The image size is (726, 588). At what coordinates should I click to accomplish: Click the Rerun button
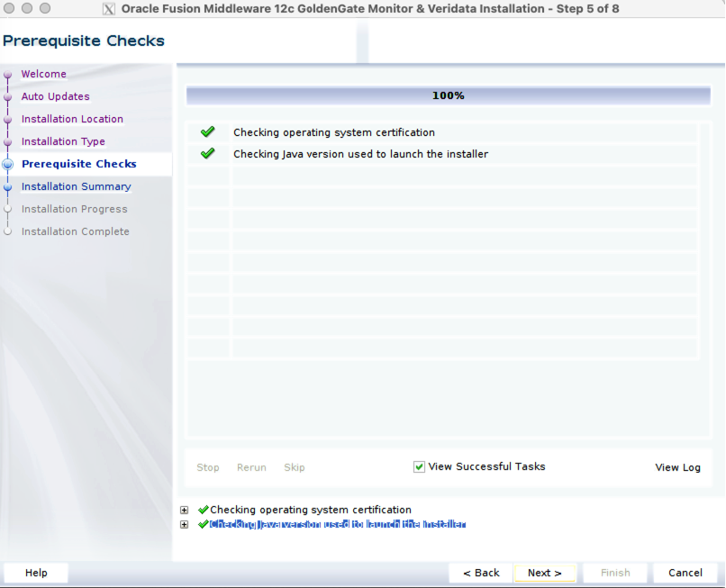click(251, 467)
